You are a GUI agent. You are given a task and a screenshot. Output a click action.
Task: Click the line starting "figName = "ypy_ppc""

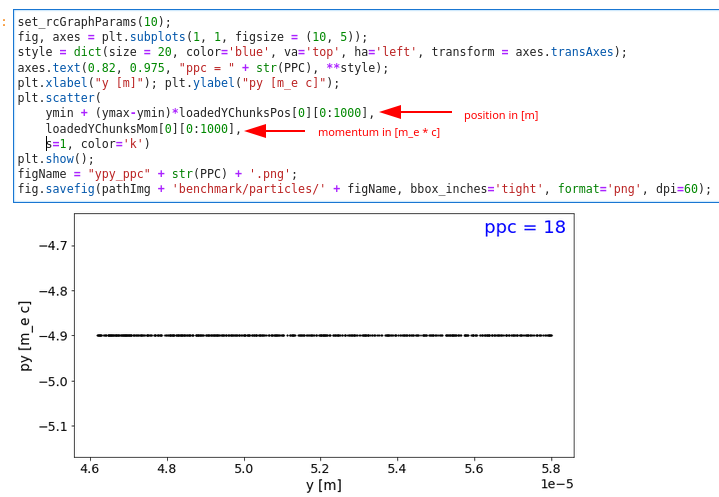tap(157, 174)
